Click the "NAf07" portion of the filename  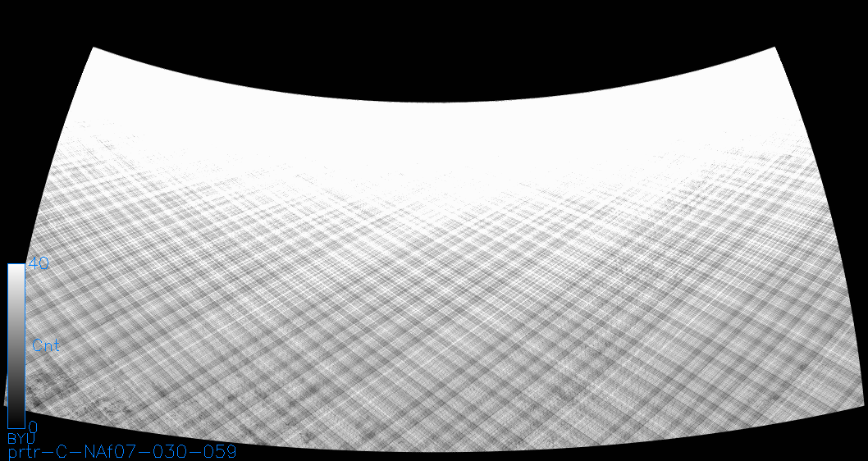[x=110, y=451]
